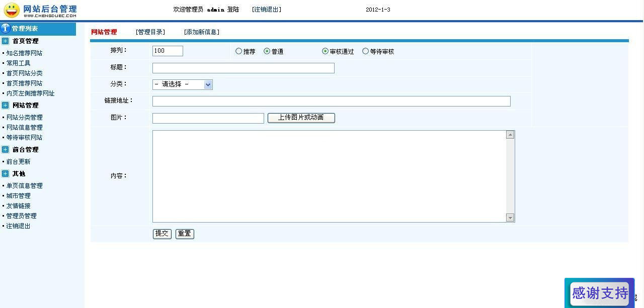Switch to the [添加新信息] tab
Screen dimensions: 644x308
(x=202, y=32)
